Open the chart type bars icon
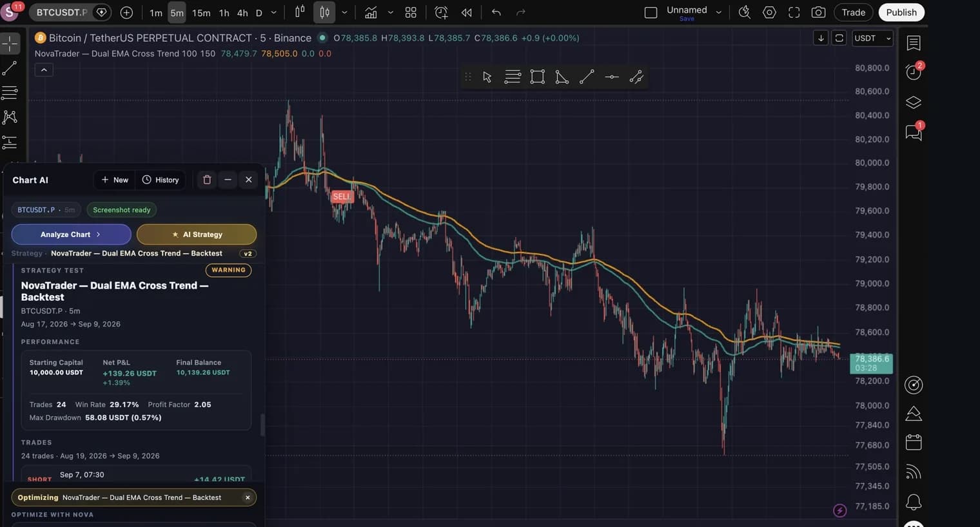The width and height of the screenshot is (980, 527). [x=300, y=12]
